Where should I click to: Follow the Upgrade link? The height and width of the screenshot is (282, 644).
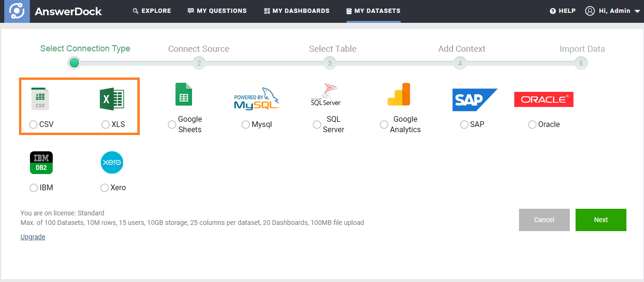[33, 237]
